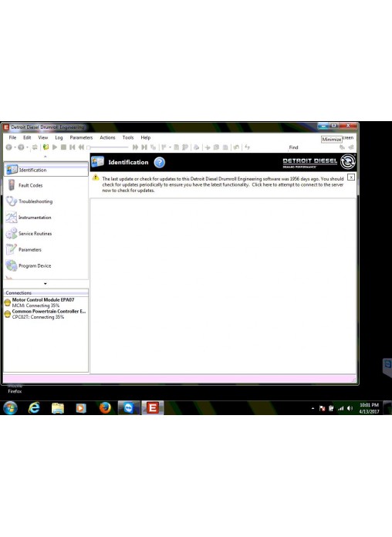Click the network signal tray icon
This screenshot has height=537, width=392.
tap(340, 408)
